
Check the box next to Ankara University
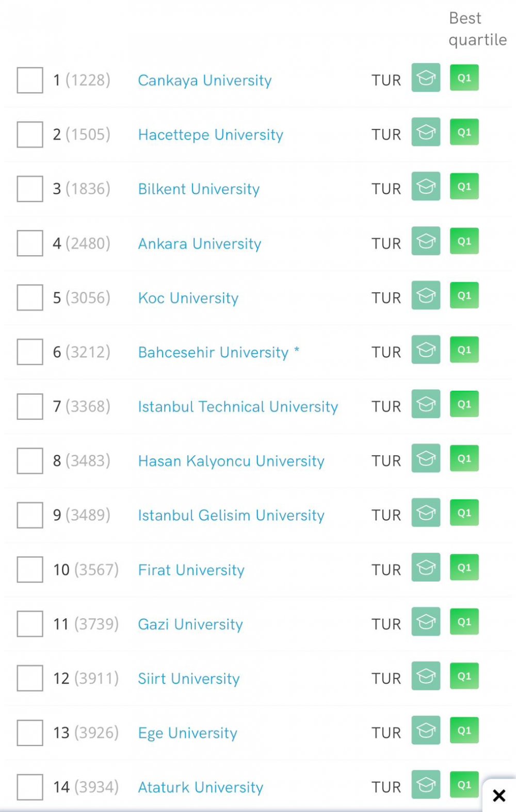30,243
